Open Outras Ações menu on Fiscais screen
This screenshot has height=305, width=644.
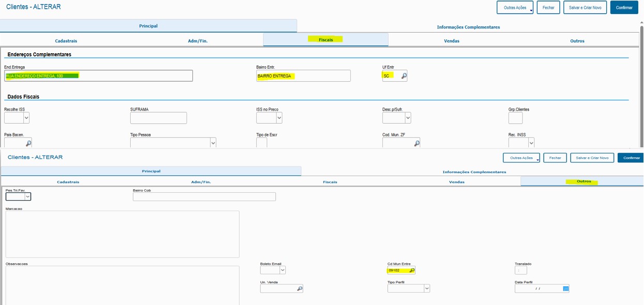(515, 8)
